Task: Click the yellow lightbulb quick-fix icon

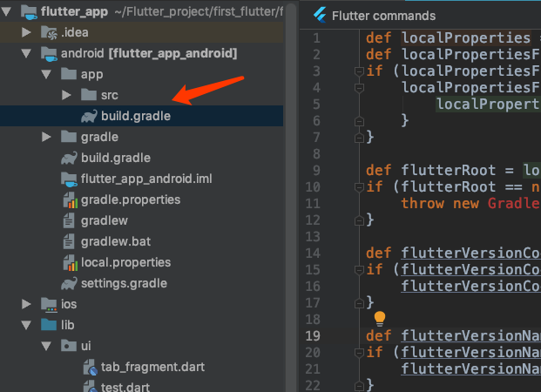Action: pos(380,319)
